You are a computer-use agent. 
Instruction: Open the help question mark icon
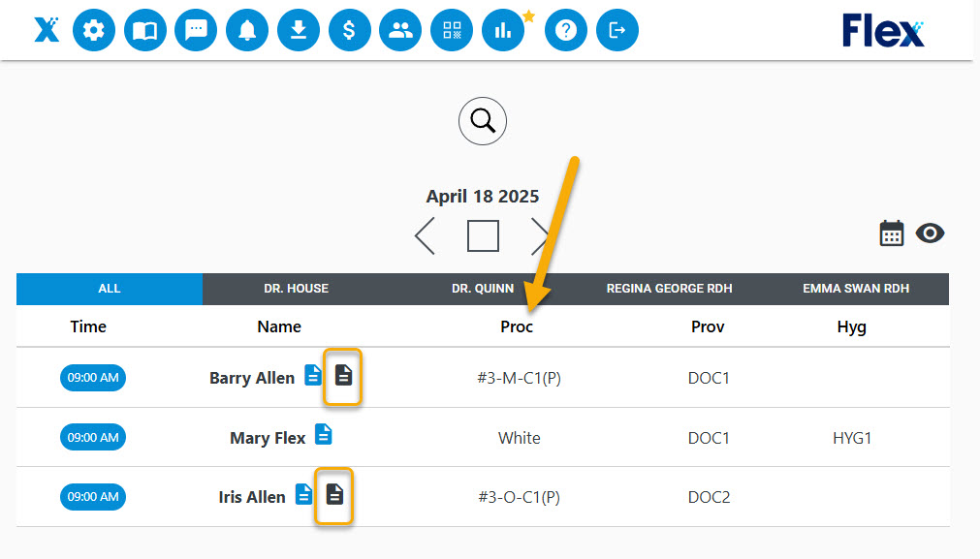(566, 30)
